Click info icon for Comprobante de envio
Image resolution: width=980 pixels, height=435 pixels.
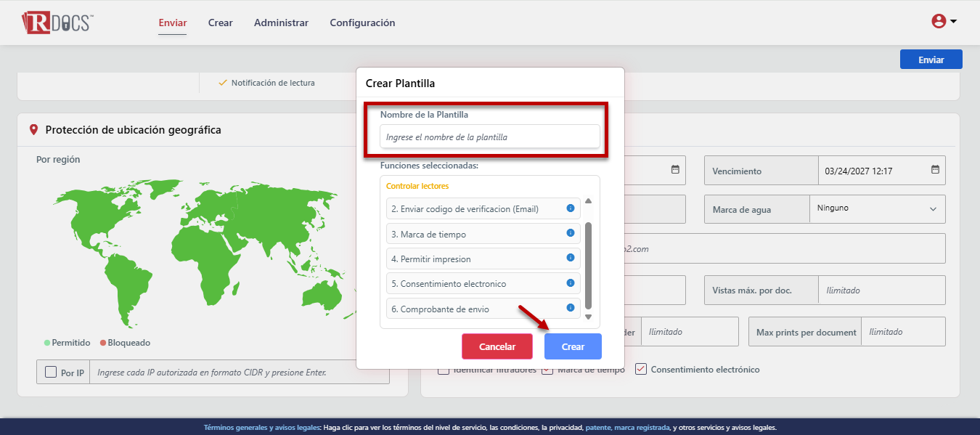[571, 308]
